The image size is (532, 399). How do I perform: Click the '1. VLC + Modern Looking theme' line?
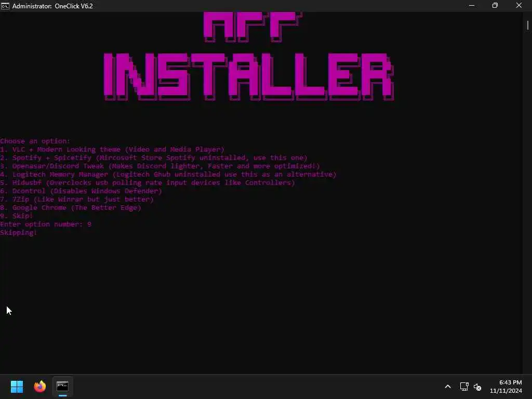[112, 150]
